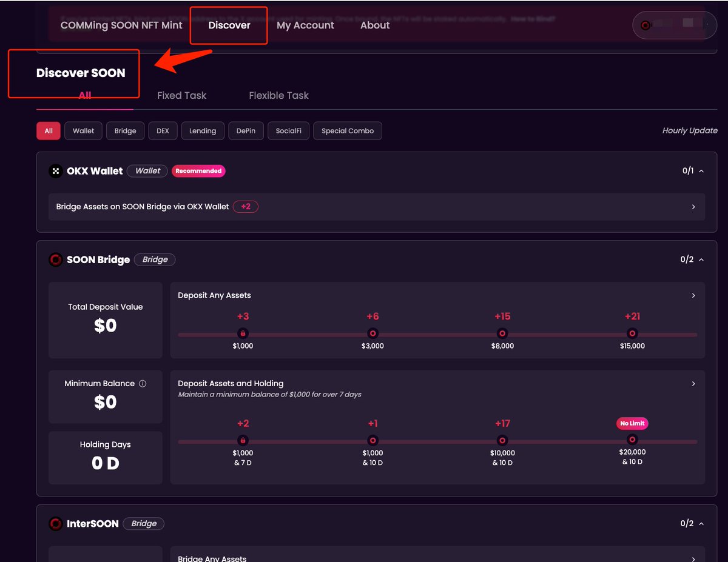The height and width of the screenshot is (562, 728).
Task: Click the locked $1,000 deposit milestone icon
Action: (243, 333)
